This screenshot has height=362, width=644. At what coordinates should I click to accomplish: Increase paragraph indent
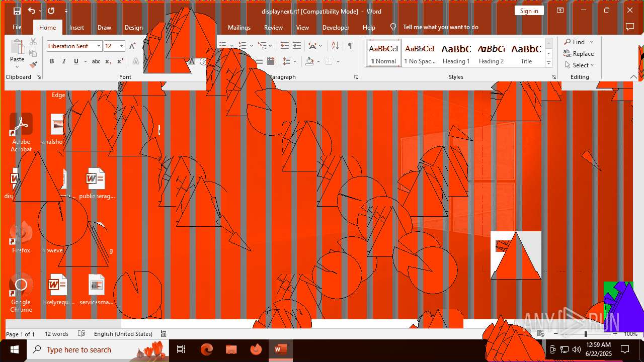[x=297, y=46]
